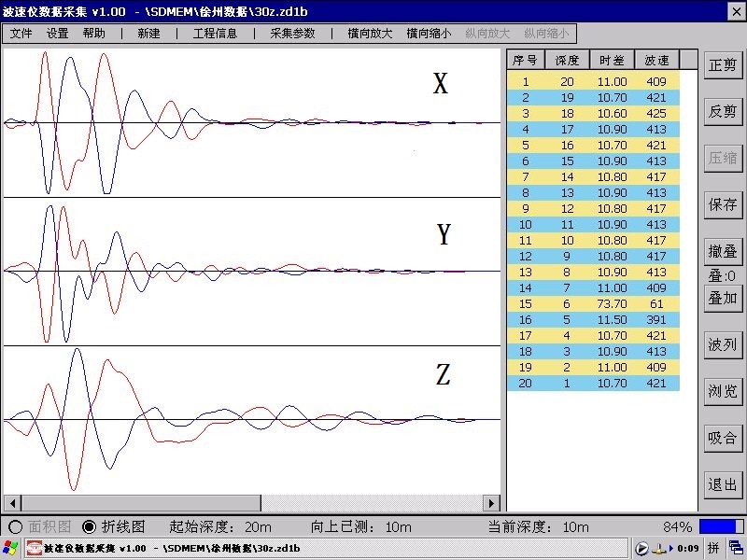Open the desktop switcher icon in tray

(736, 548)
